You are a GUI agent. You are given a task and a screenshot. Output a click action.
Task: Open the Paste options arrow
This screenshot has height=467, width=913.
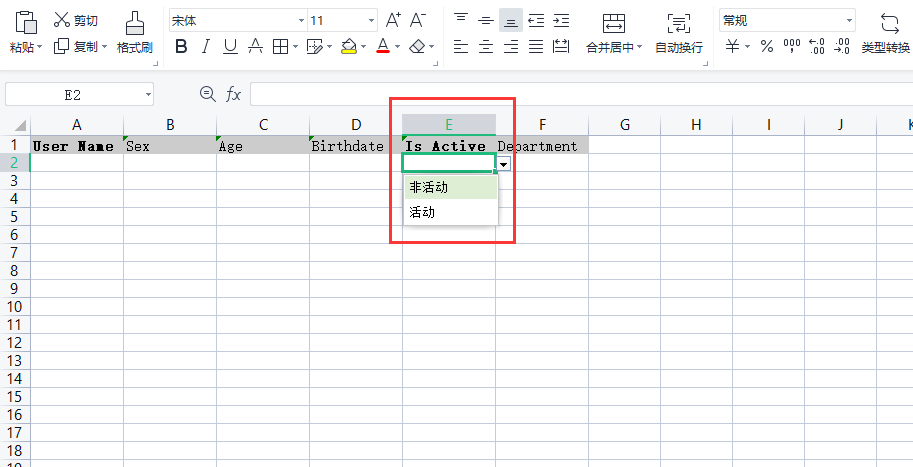coord(40,47)
